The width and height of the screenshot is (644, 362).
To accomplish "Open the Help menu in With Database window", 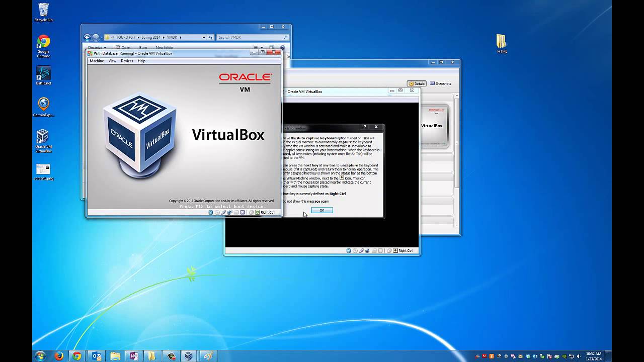I will [x=141, y=61].
